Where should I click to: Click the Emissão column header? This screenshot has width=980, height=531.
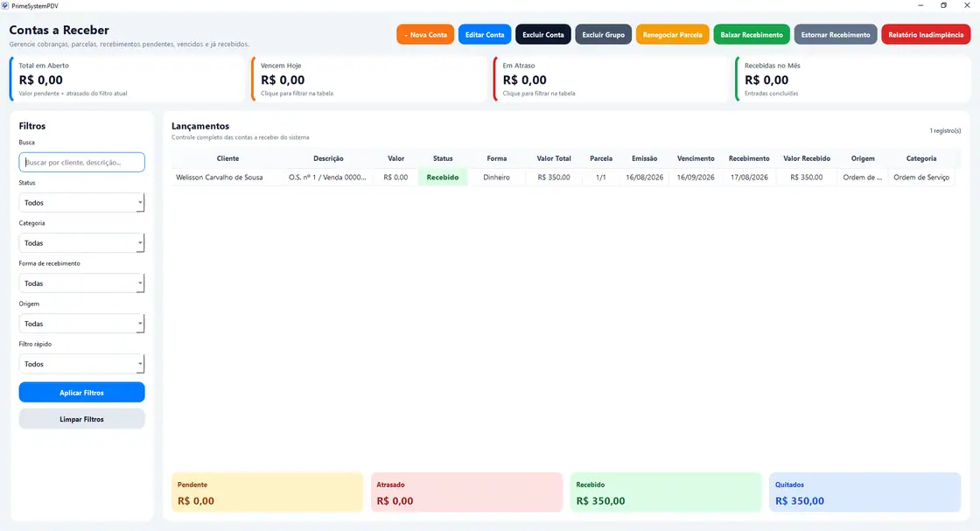click(644, 158)
